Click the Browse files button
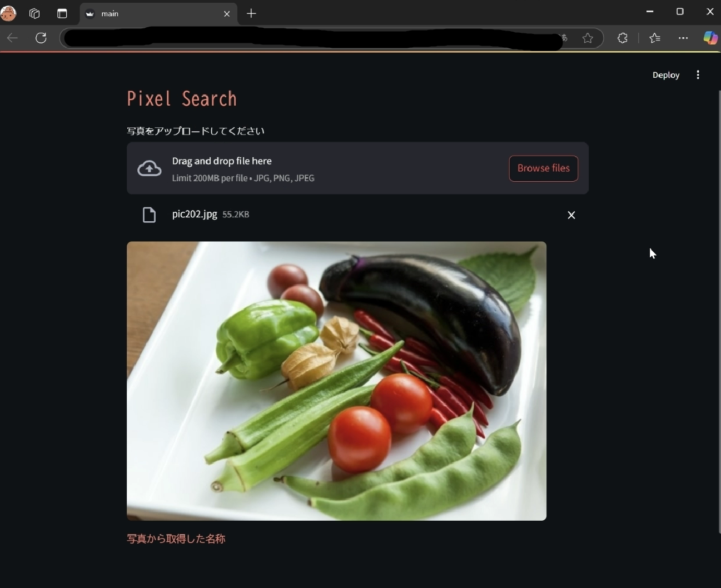721x588 pixels. [543, 168]
